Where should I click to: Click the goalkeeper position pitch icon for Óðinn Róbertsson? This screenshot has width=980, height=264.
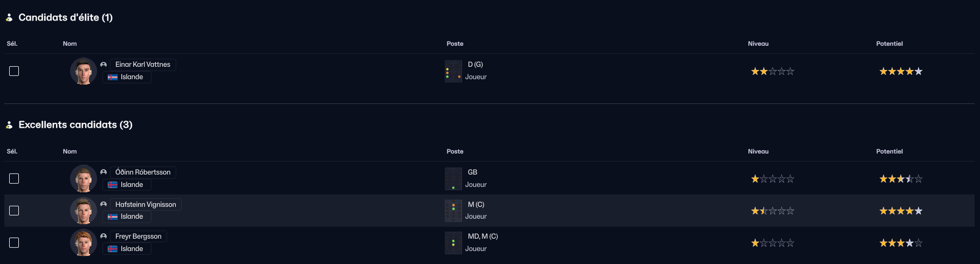453,179
